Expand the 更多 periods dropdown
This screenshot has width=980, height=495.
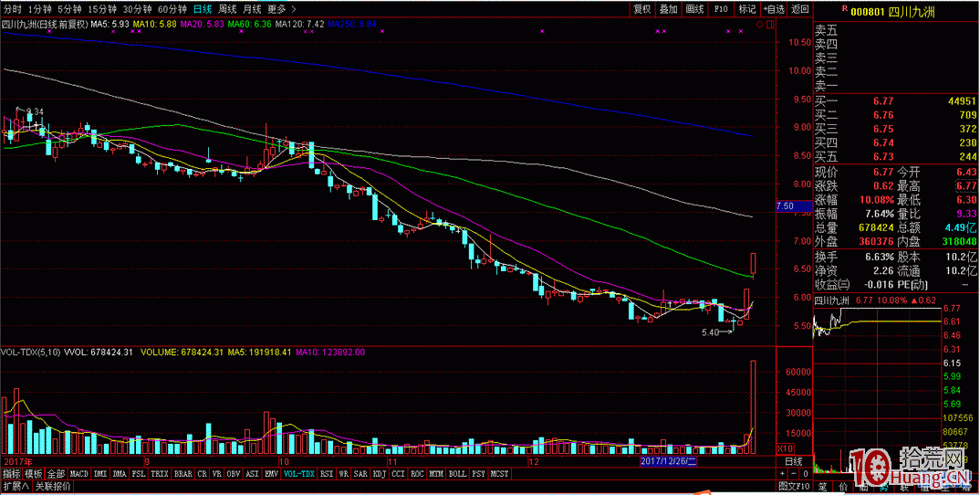[x=282, y=9]
